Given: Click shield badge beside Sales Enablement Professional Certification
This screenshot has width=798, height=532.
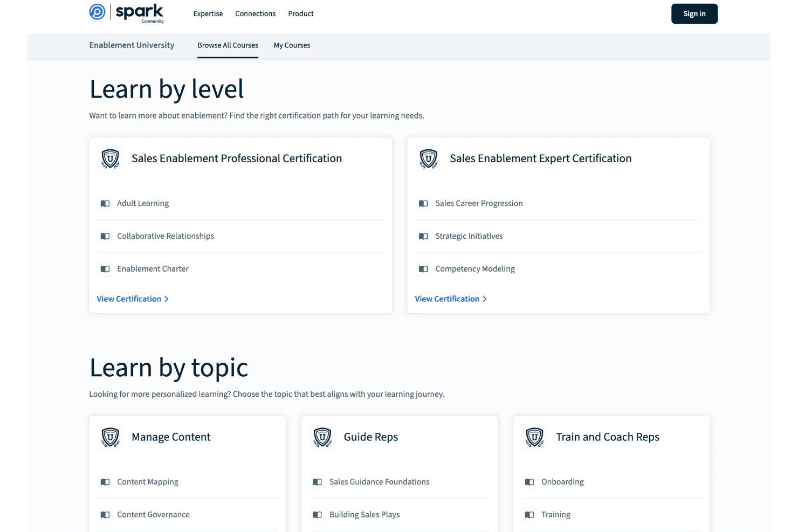Looking at the screenshot, I should click(111, 158).
